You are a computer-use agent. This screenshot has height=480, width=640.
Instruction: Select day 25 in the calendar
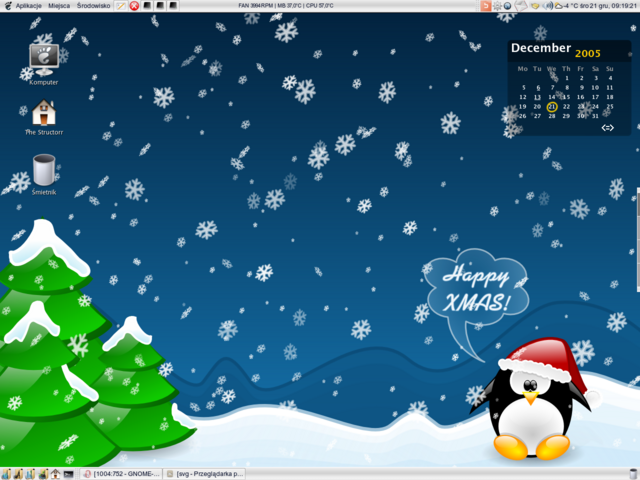pyautogui.click(x=610, y=107)
